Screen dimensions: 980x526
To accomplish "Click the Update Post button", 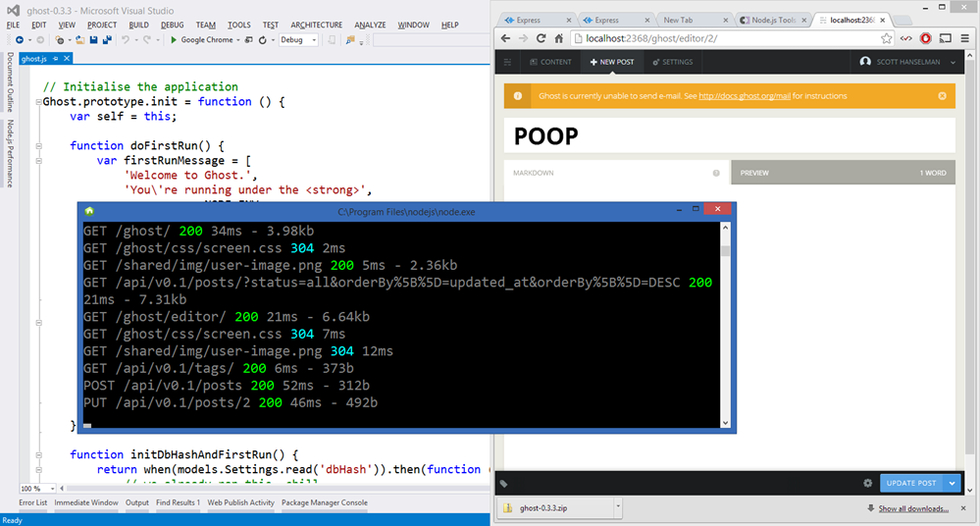I will click(911, 483).
